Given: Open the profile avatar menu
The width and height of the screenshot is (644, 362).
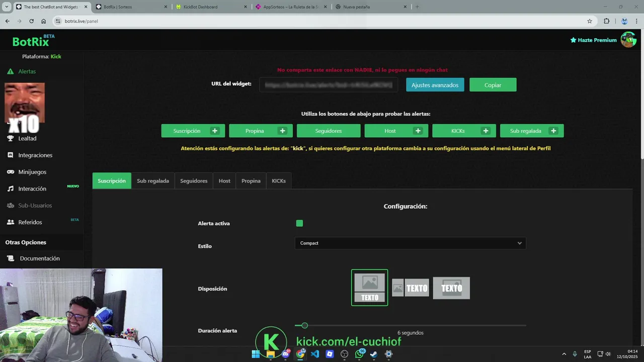Looking at the screenshot, I should (x=628, y=40).
